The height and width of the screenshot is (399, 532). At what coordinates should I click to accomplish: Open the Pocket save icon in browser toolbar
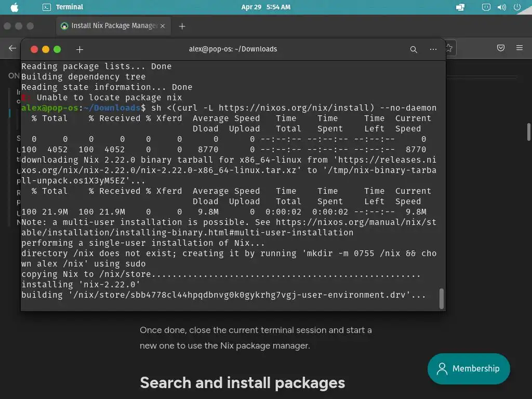coord(500,48)
